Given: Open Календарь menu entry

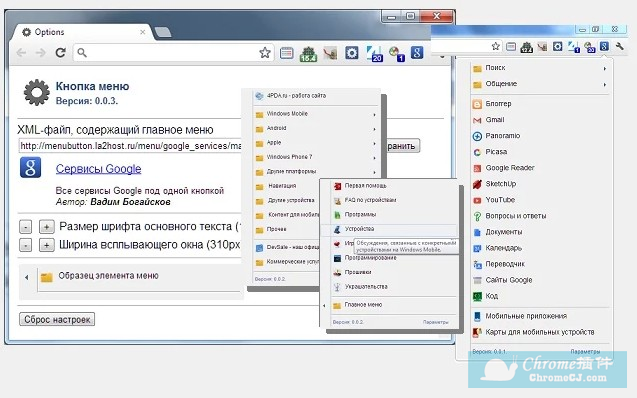Looking at the screenshot, I should [x=540, y=248].
